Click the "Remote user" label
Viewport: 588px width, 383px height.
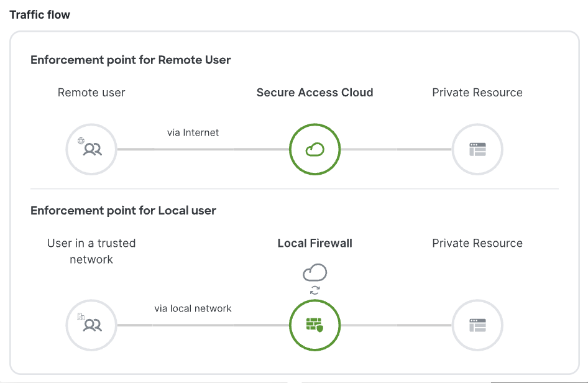[91, 93]
